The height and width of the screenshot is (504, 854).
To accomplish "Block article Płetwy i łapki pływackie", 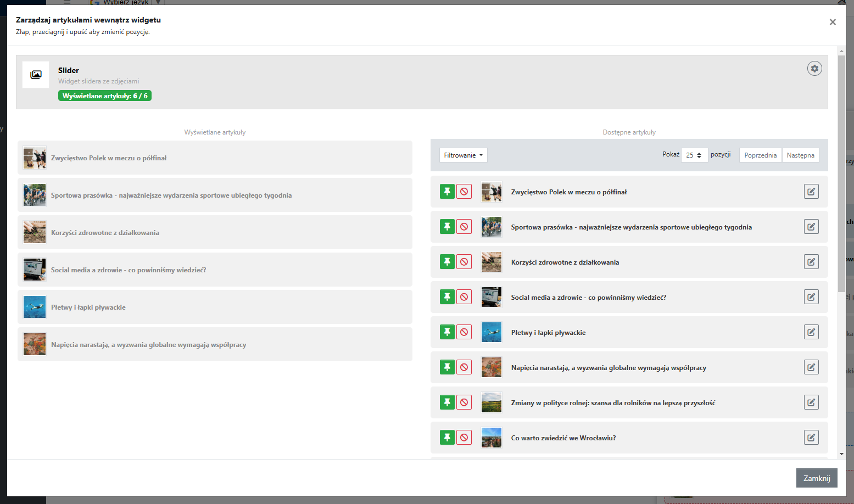I will (464, 332).
